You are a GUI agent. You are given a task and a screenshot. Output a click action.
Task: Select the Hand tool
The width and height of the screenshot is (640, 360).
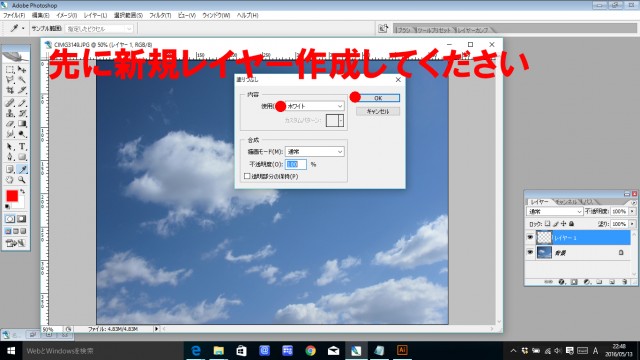(10, 180)
